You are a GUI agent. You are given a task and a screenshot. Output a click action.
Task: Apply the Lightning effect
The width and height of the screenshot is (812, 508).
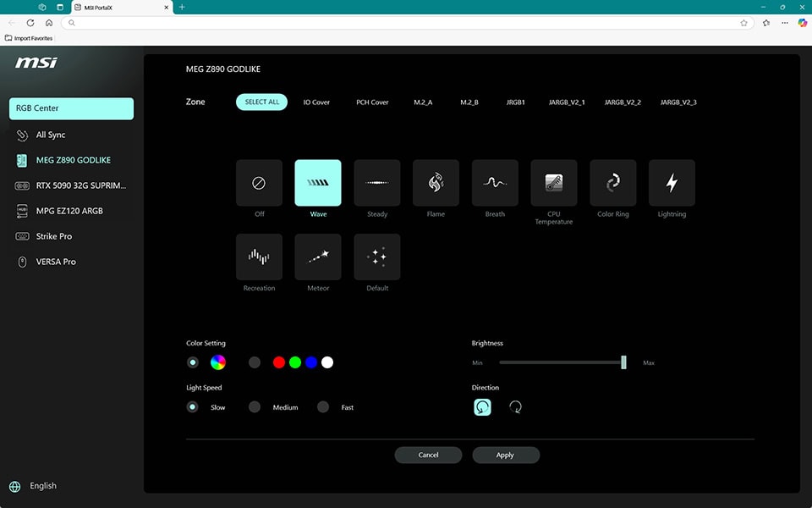tap(672, 182)
